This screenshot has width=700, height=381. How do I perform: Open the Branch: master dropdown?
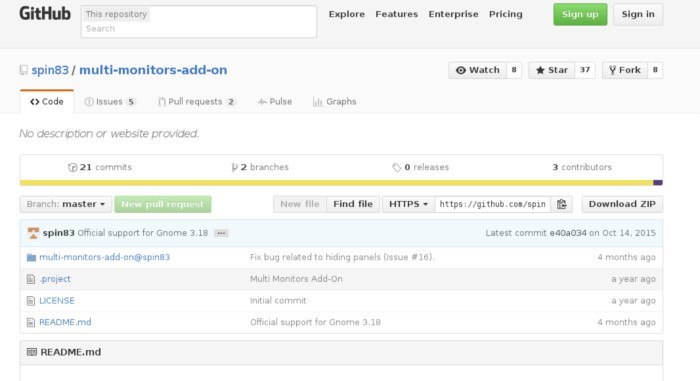[x=66, y=204]
